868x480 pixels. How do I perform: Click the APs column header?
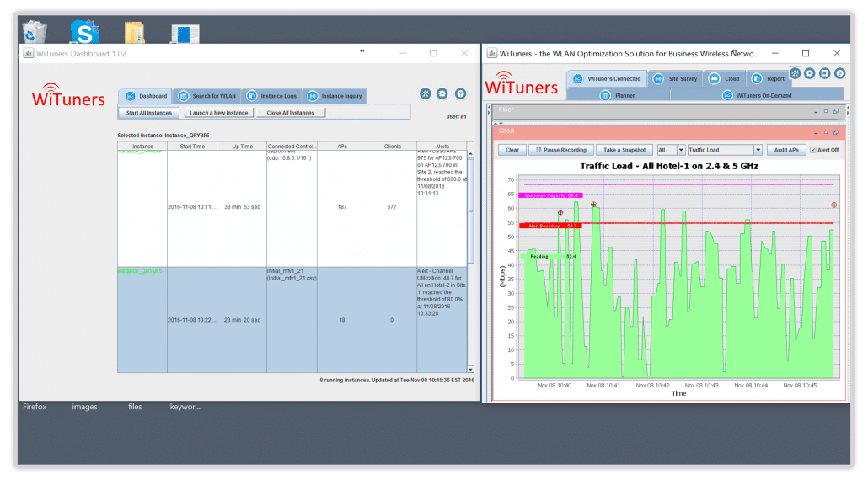[341, 147]
